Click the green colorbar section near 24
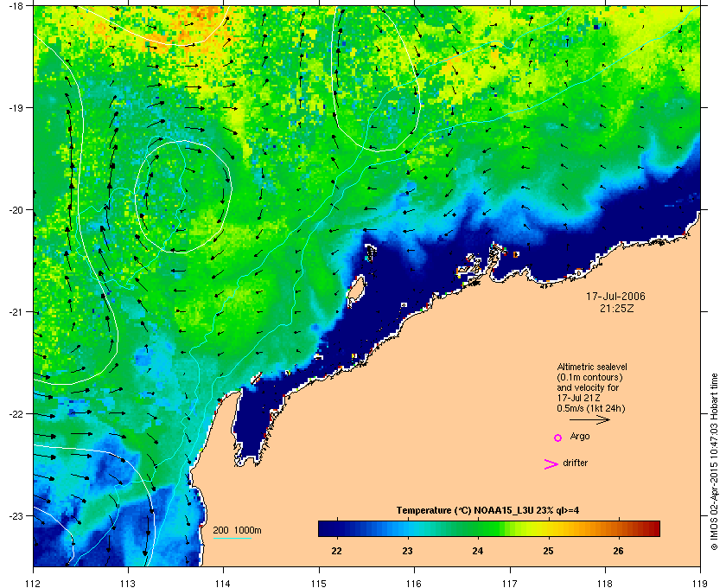 pos(478,528)
